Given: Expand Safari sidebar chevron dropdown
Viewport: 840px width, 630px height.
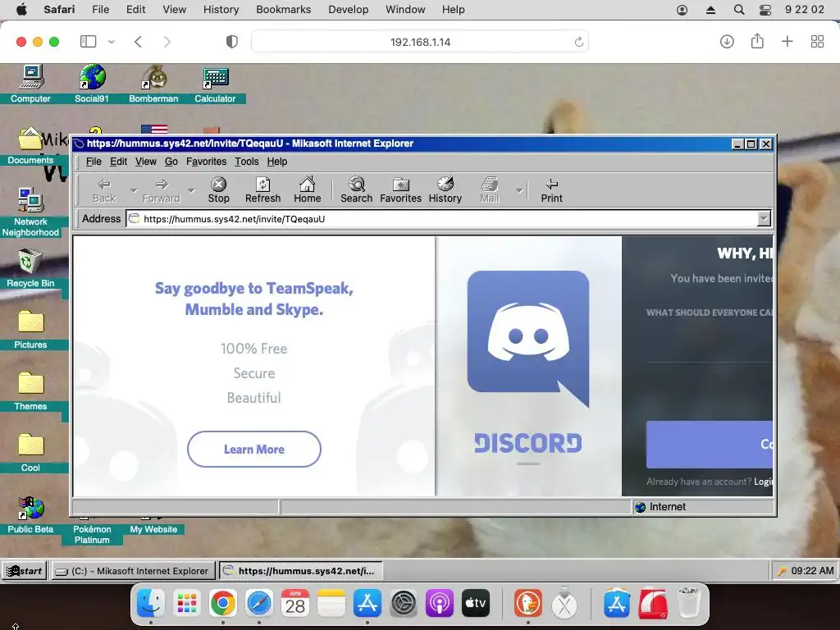Looking at the screenshot, I should pos(111,42).
